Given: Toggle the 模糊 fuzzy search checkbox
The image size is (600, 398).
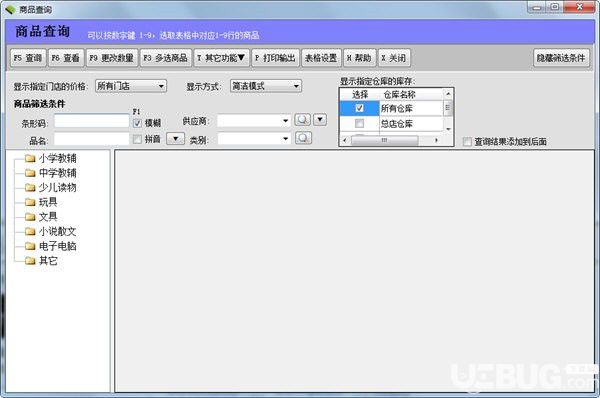Looking at the screenshot, I should tap(137, 123).
